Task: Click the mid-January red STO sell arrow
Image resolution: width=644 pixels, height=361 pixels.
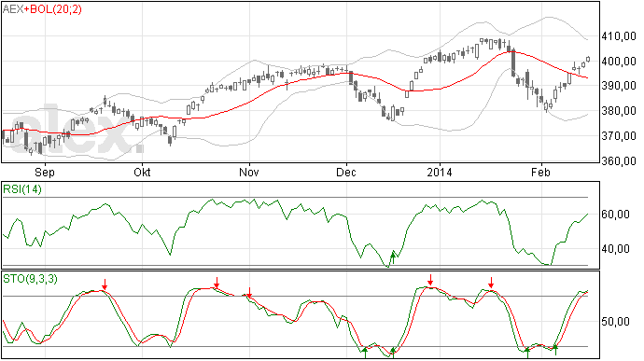Action: coord(491,283)
